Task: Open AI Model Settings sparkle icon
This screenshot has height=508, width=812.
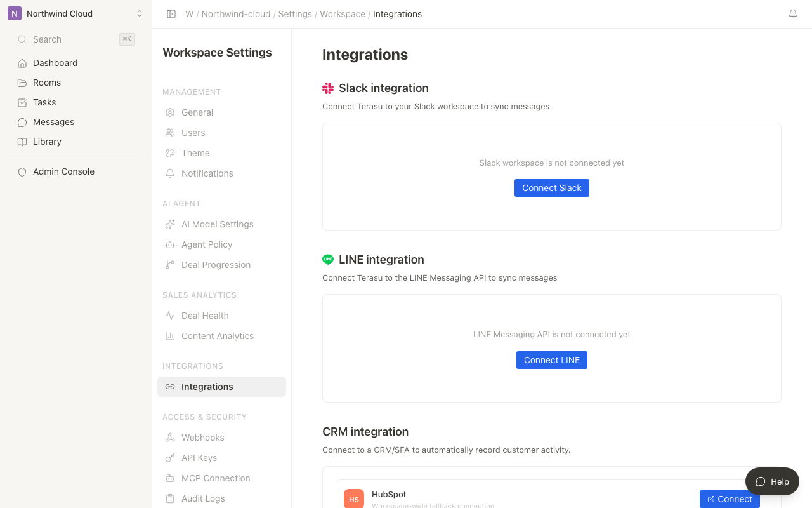Action: coord(170,224)
